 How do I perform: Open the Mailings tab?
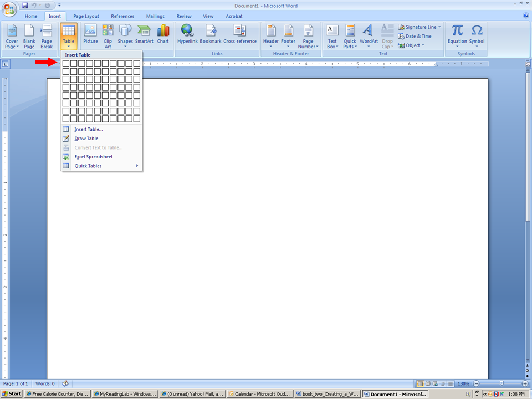[x=155, y=16]
